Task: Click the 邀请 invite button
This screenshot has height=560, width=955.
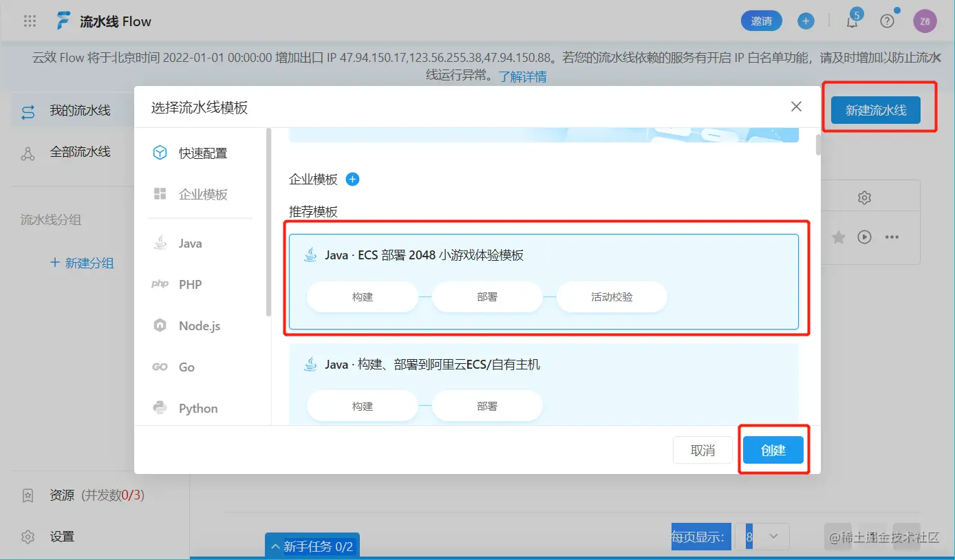Action: (762, 21)
